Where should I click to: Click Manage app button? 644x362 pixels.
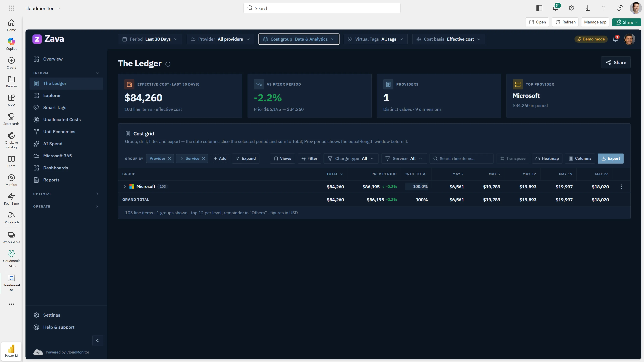click(595, 22)
